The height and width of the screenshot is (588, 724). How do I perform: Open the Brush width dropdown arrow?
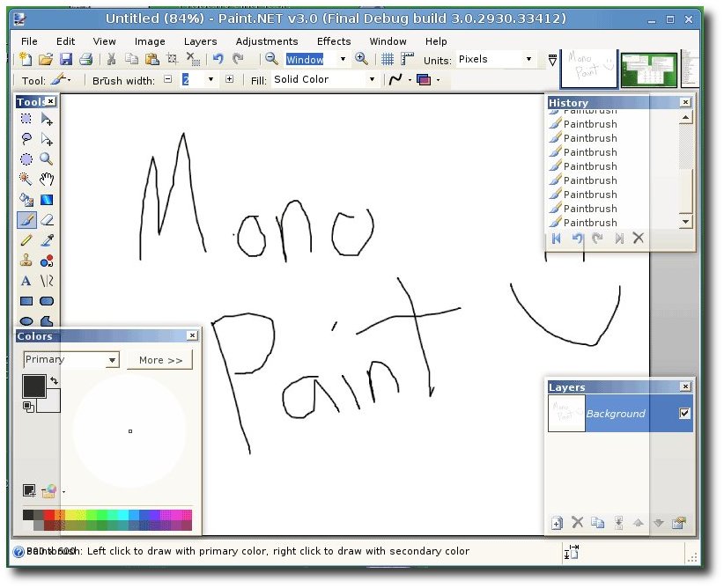click(211, 79)
